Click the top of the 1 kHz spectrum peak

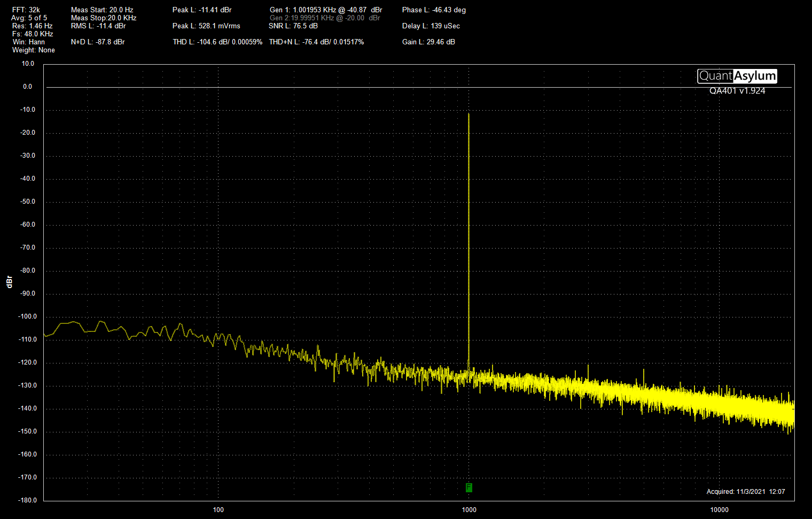pos(469,114)
